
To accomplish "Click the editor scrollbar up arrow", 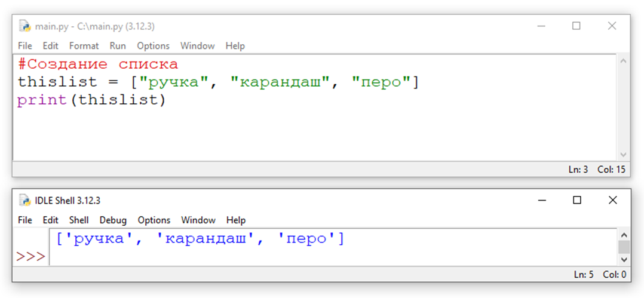I will tap(623, 61).
